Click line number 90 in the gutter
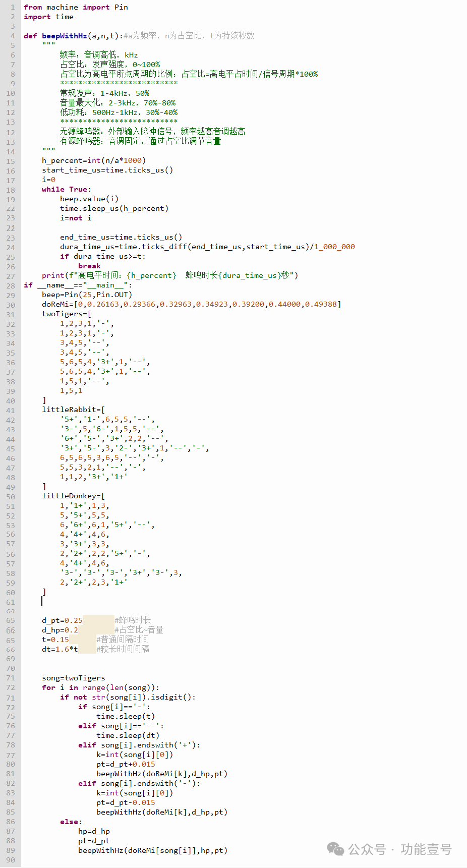Viewport: 467px width, 868px height. coord(11,860)
